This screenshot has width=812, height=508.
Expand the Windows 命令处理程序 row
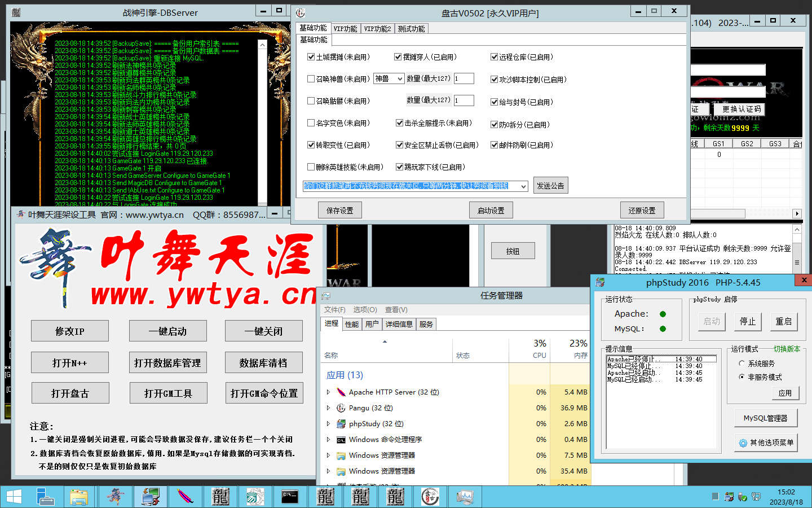[x=328, y=439]
